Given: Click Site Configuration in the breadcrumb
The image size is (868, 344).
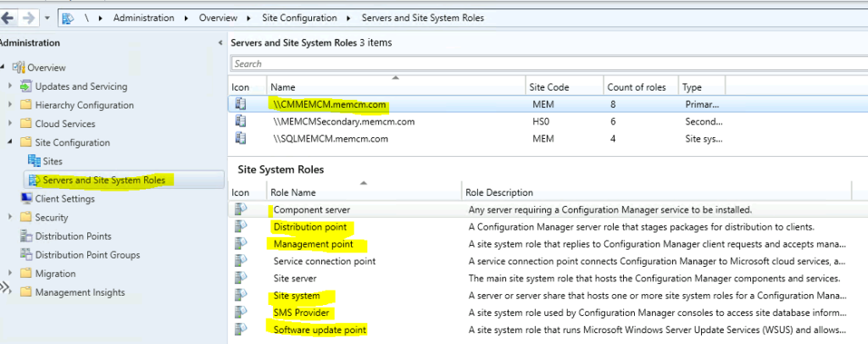Looking at the screenshot, I should click(299, 18).
